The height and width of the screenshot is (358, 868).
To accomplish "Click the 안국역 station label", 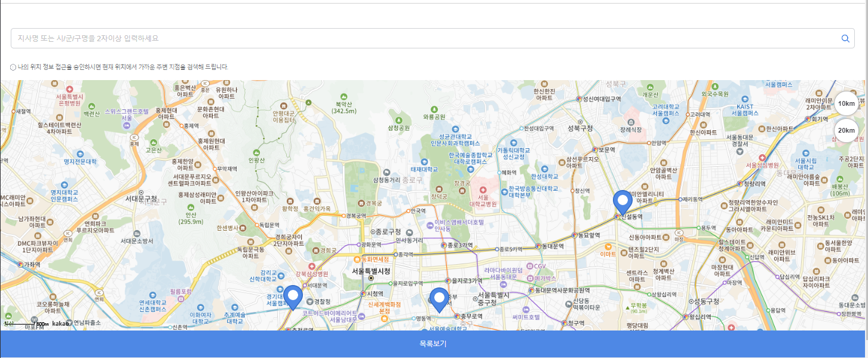I will point(418,211).
